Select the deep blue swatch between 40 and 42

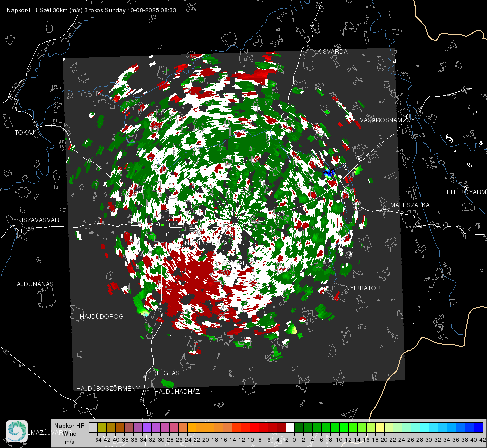pos(479,427)
